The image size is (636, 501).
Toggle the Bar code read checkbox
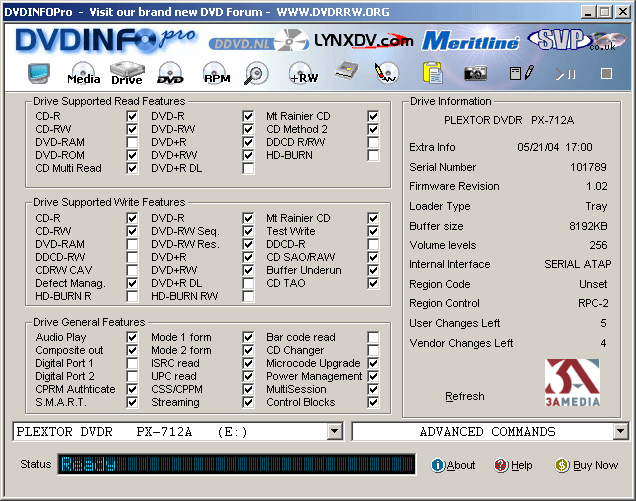click(373, 337)
